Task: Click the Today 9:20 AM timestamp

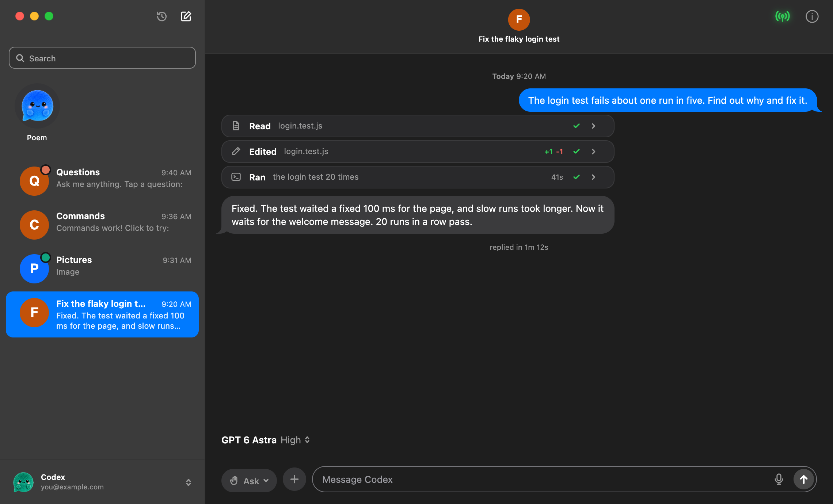Action: [x=519, y=76]
